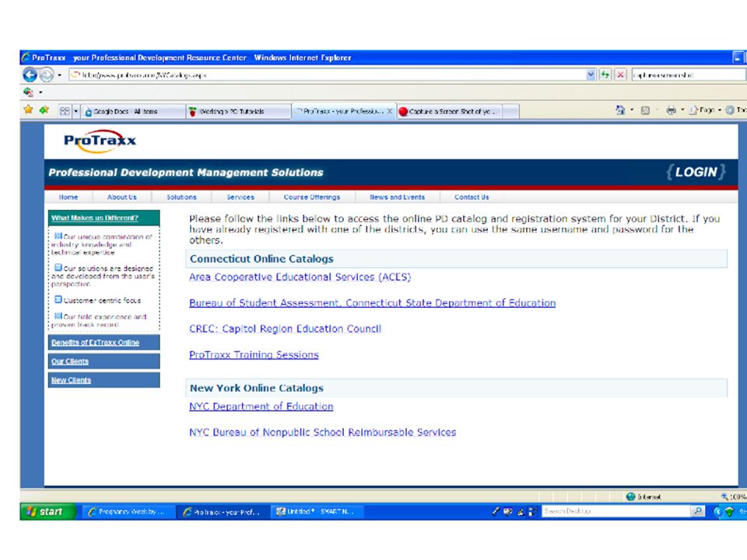This screenshot has width=747, height=560.
Task: Select the ProTraxx browser tab
Action: 339,111
